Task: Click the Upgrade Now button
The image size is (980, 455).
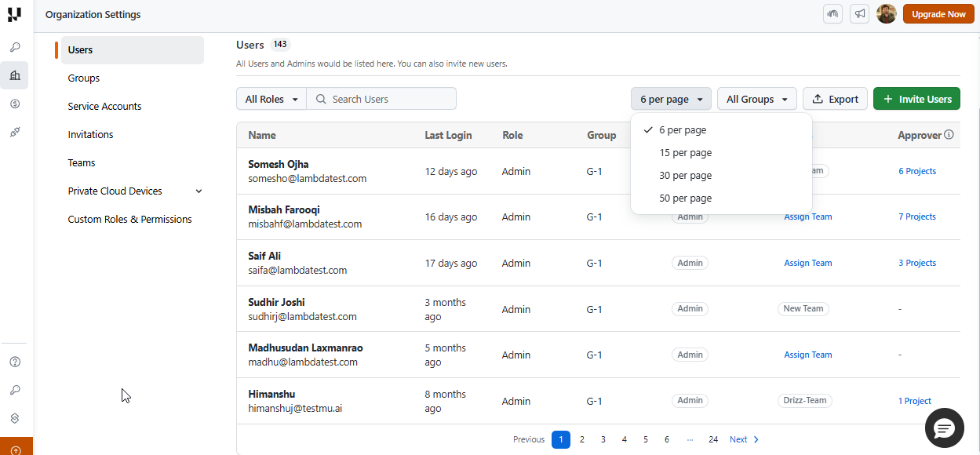Action: click(x=938, y=14)
